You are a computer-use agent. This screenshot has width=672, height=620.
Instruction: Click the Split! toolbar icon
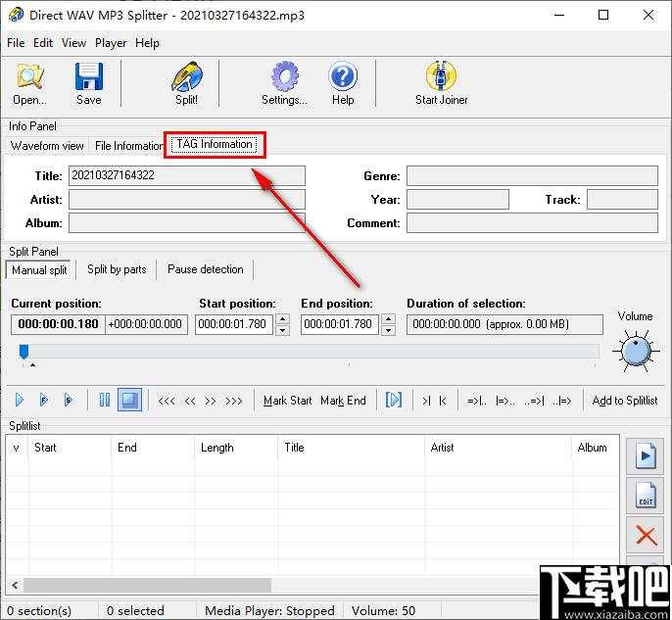187,84
